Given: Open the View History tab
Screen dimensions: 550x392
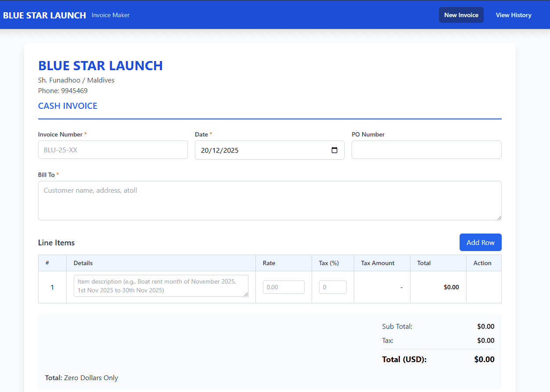Looking at the screenshot, I should [x=513, y=15].
